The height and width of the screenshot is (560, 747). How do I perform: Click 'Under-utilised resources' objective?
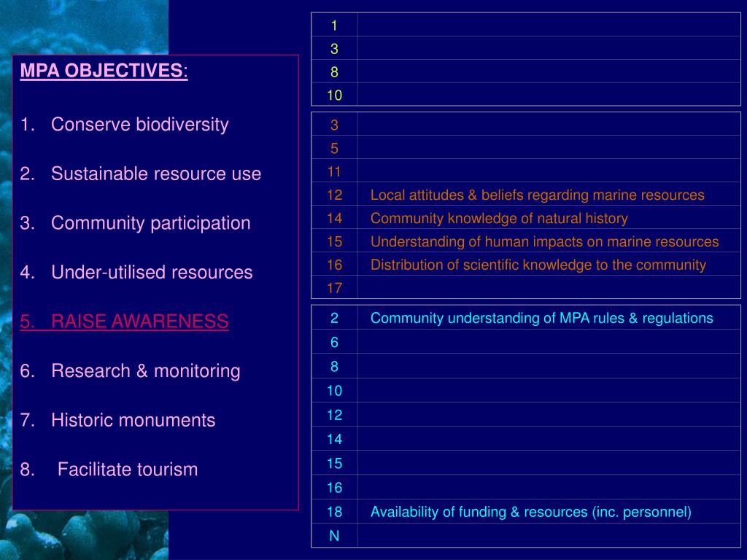pos(152,272)
